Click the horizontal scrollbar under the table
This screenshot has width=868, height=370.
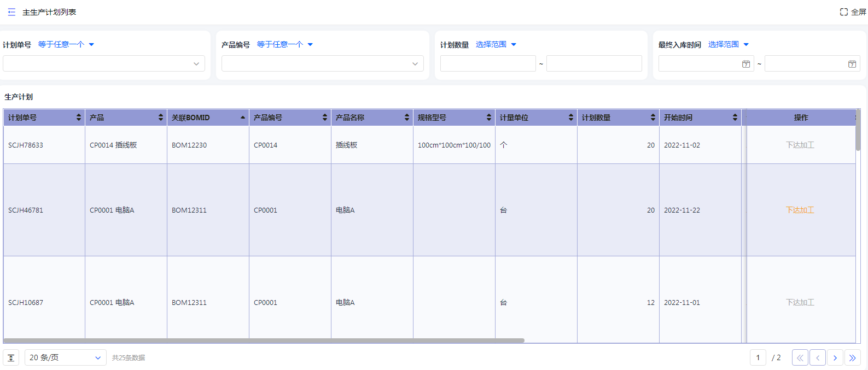click(x=264, y=340)
